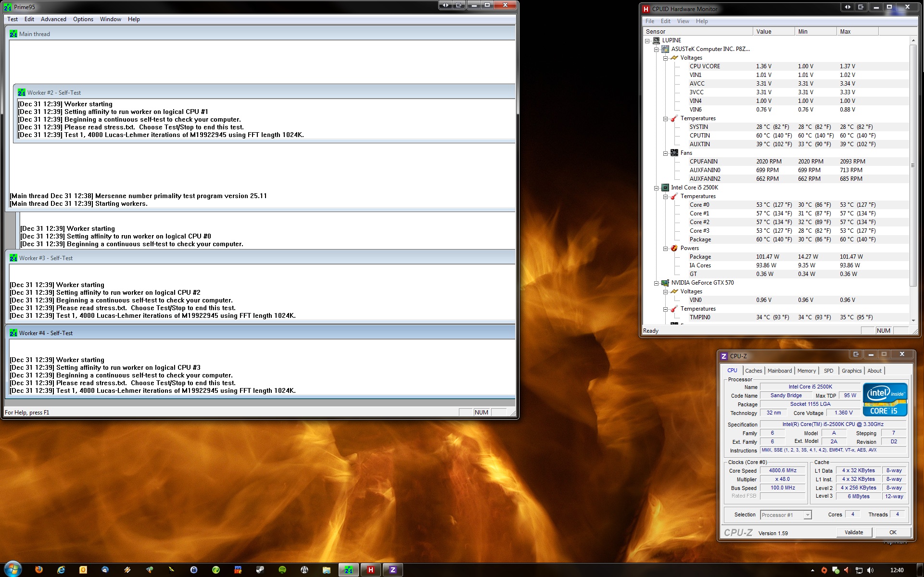
Task: Click the Show desktop button at taskbar edge
Action: coord(921,570)
